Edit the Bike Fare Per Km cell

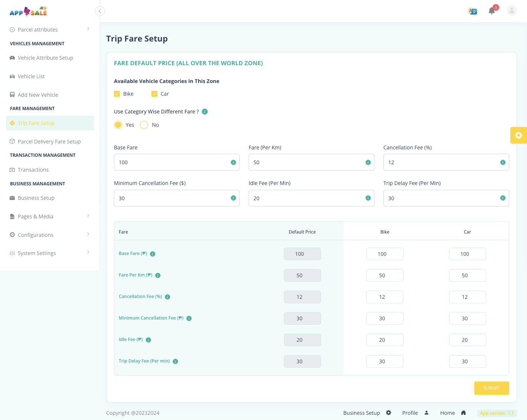[x=385, y=275]
